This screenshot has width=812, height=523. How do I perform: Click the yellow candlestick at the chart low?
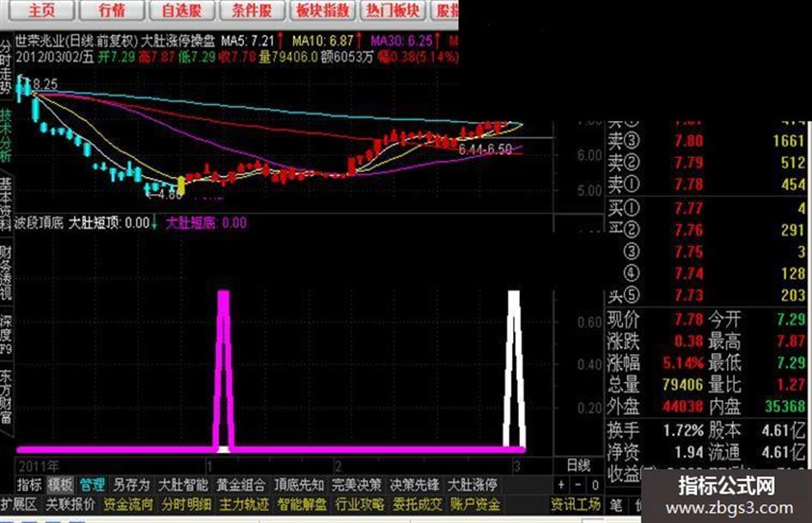tap(180, 185)
